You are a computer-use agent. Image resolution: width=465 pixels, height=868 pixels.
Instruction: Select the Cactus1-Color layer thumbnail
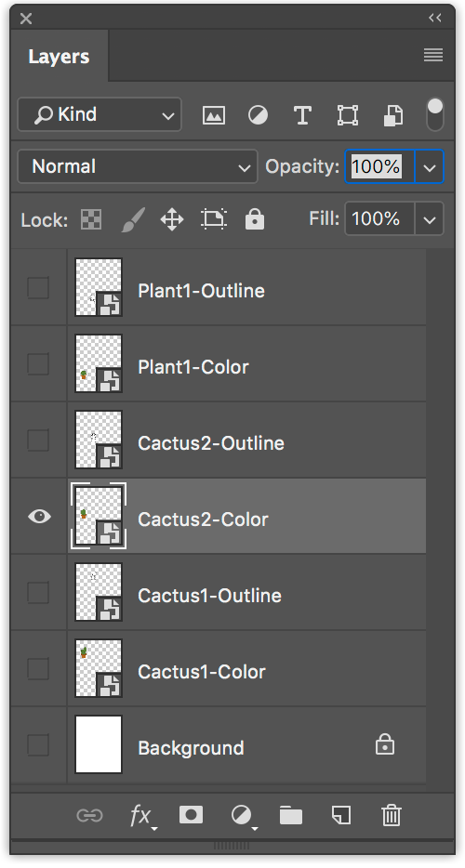tap(99, 668)
